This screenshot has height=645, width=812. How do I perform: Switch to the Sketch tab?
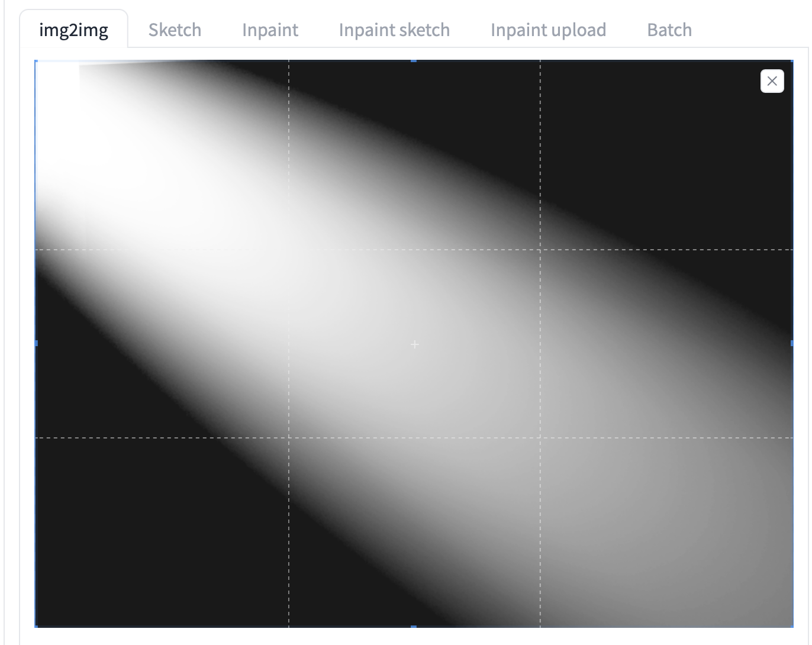(175, 30)
